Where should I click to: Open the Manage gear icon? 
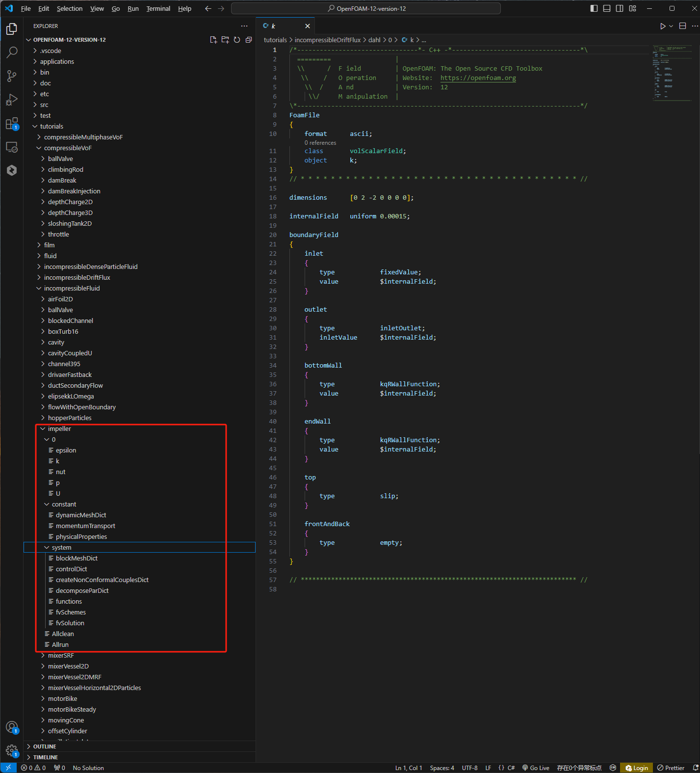point(12,751)
